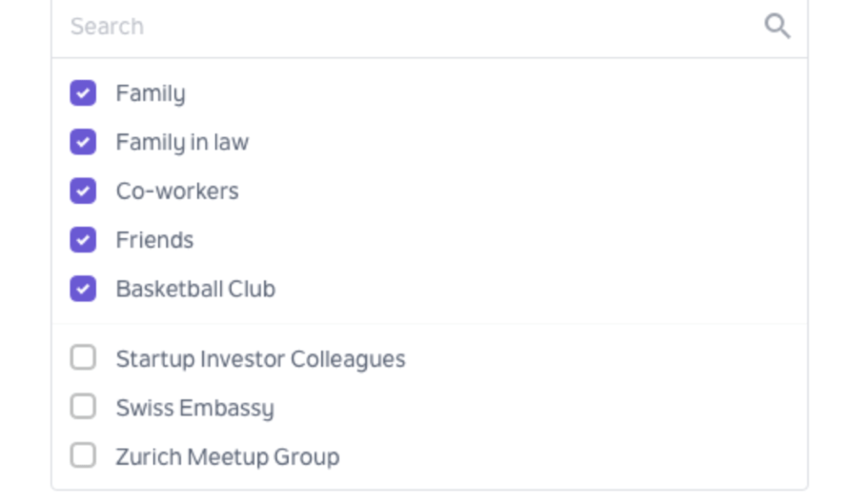Click the Family label text

pyautogui.click(x=151, y=93)
